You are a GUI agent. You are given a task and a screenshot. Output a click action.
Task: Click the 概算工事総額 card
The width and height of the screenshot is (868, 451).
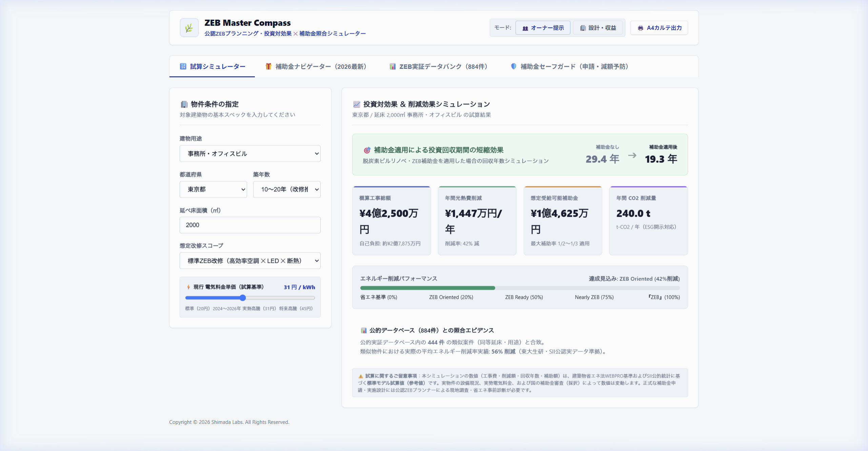[x=391, y=220]
